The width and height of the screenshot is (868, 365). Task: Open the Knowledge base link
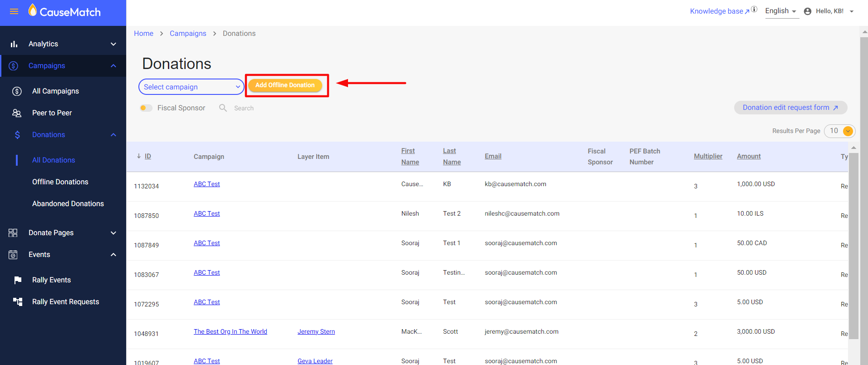(x=716, y=11)
